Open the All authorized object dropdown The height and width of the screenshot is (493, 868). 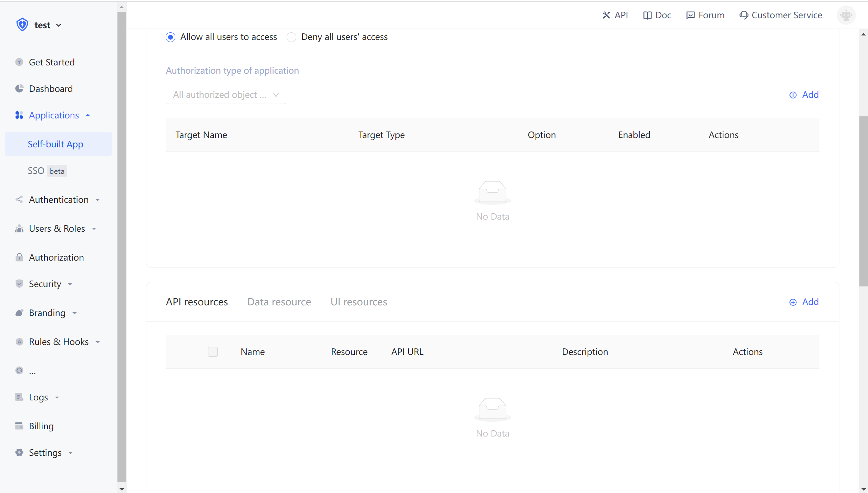pyautogui.click(x=226, y=95)
